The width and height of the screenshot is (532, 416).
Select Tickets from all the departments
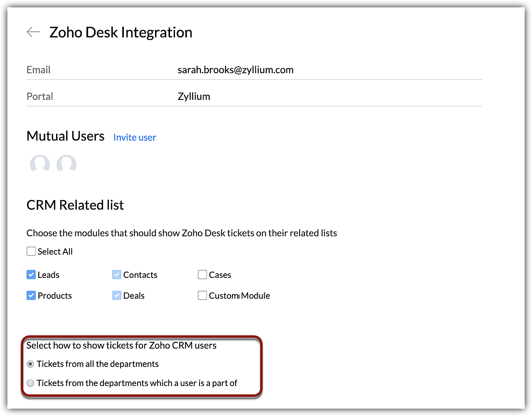[30, 364]
